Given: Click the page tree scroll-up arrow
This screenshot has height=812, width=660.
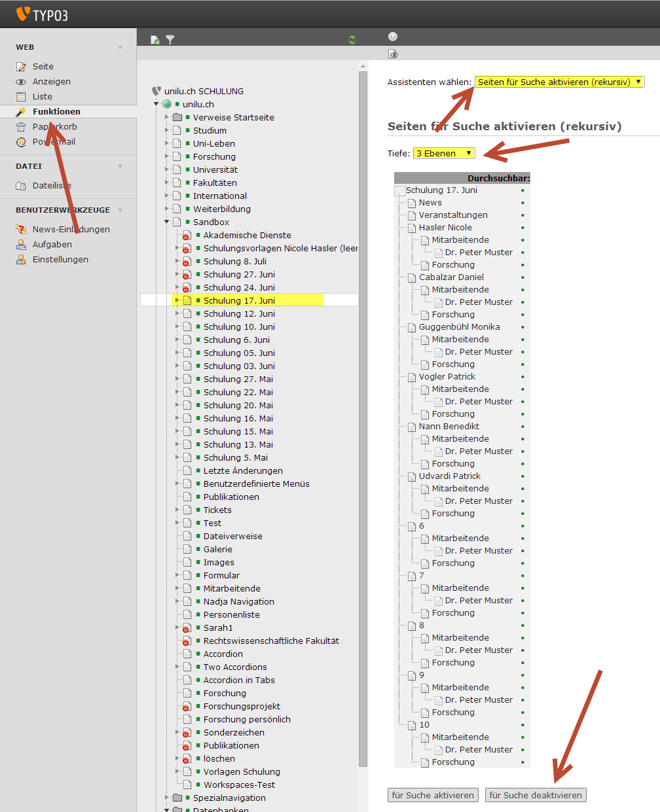Looking at the screenshot, I should [x=363, y=66].
